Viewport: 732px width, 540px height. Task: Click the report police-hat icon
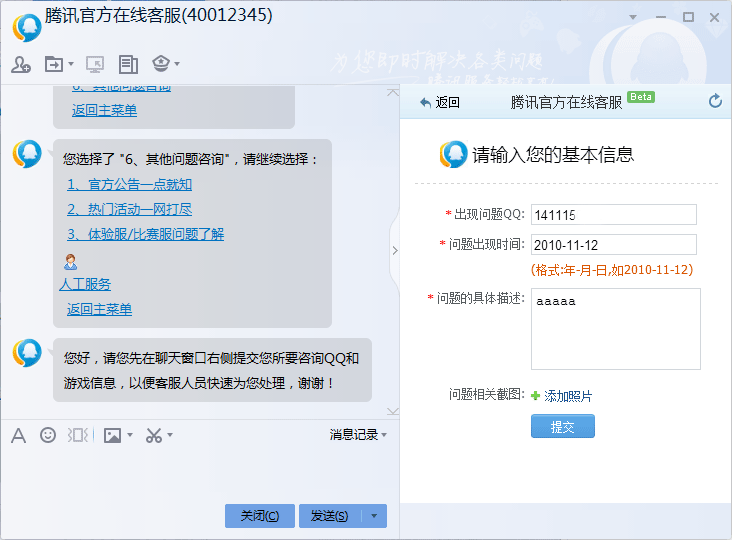(161, 63)
